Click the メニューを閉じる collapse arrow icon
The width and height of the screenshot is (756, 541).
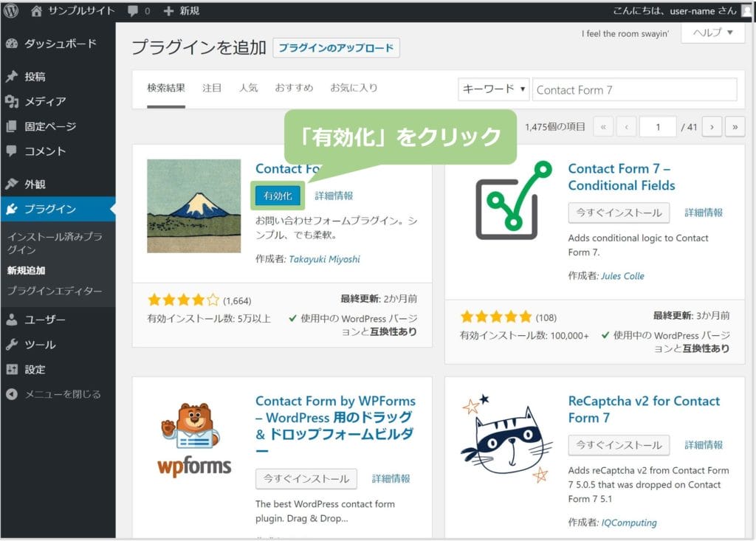[x=12, y=394]
